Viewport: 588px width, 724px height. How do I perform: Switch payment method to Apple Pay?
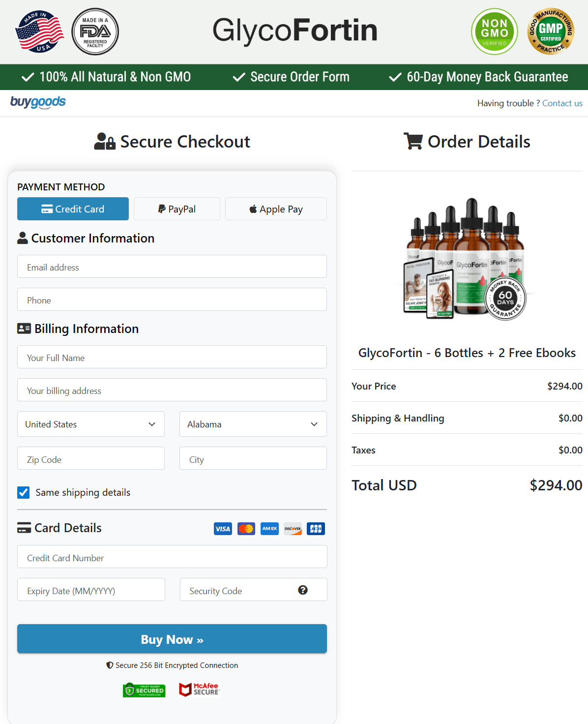tap(275, 209)
